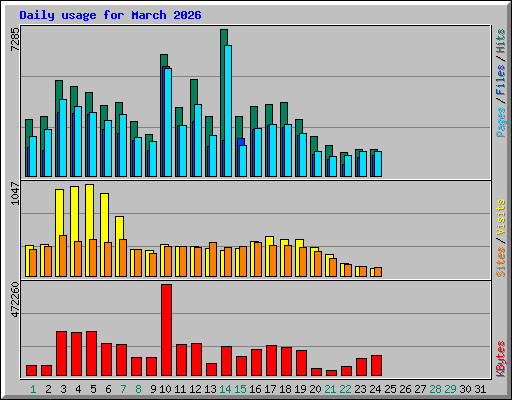The image size is (512, 400).
Task: Click the 7285 axis value
Action: [x=15, y=39]
